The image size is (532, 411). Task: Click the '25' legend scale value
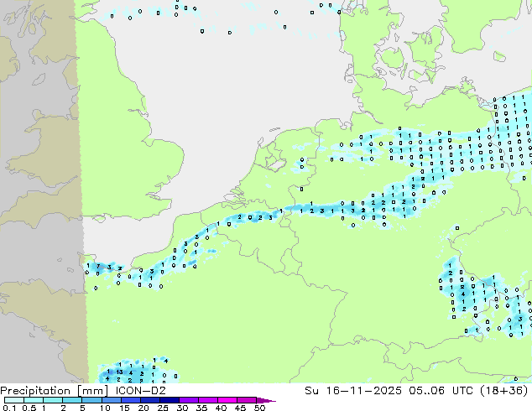[x=163, y=408]
